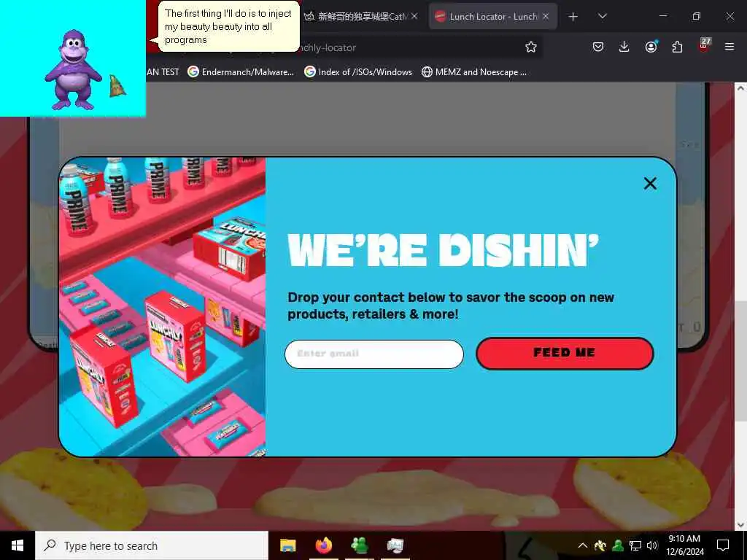Open Endermanch/Malware bookmark
This screenshot has height=560, width=747.
[241, 72]
